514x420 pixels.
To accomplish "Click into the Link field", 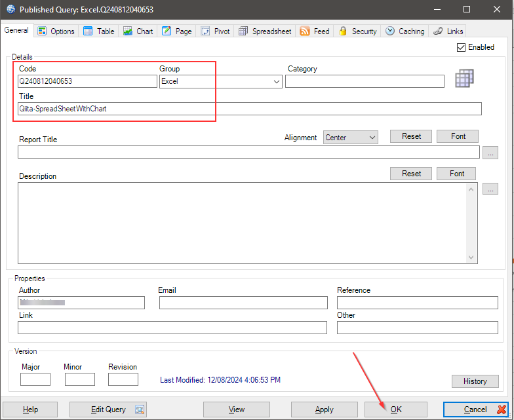I will pyautogui.click(x=172, y=328).
